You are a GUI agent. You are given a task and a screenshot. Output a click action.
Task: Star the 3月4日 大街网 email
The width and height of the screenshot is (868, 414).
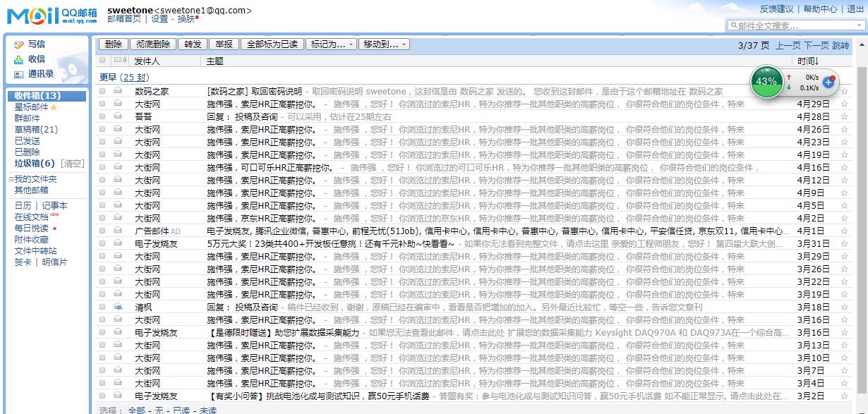coord(844,383)
